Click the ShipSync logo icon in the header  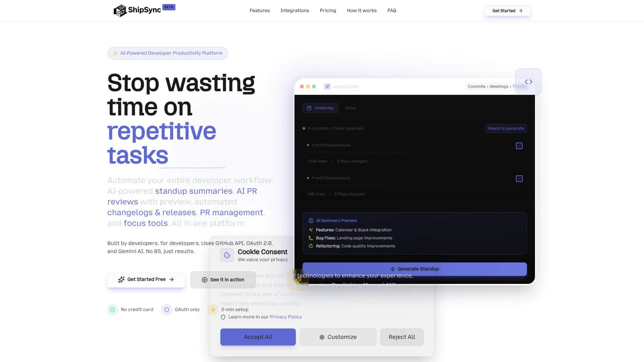coord(119,10)
